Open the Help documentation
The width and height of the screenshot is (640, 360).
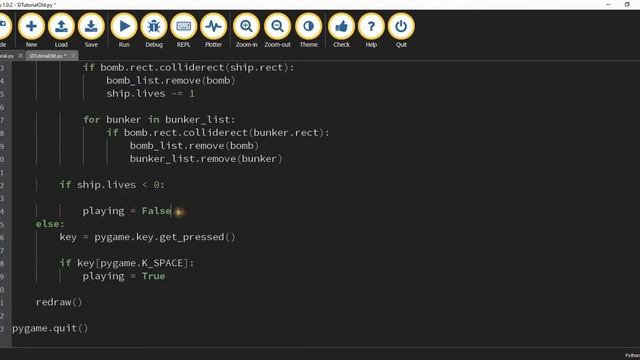point(371,30)
